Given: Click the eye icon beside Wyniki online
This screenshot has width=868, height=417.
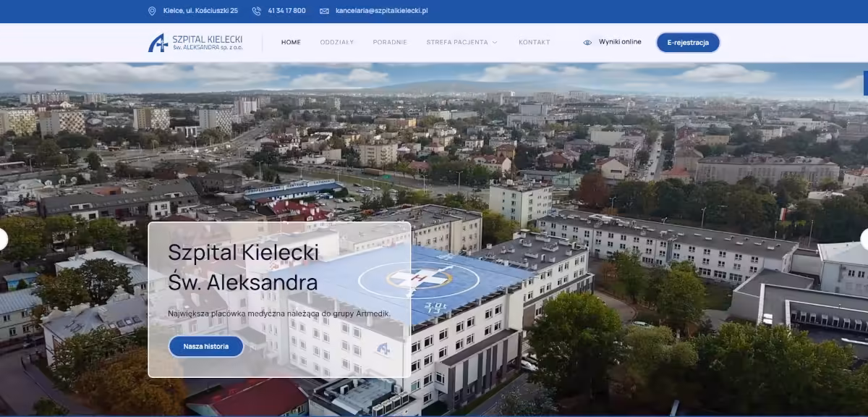Looking at the screenshot, I should click(587, 43).
